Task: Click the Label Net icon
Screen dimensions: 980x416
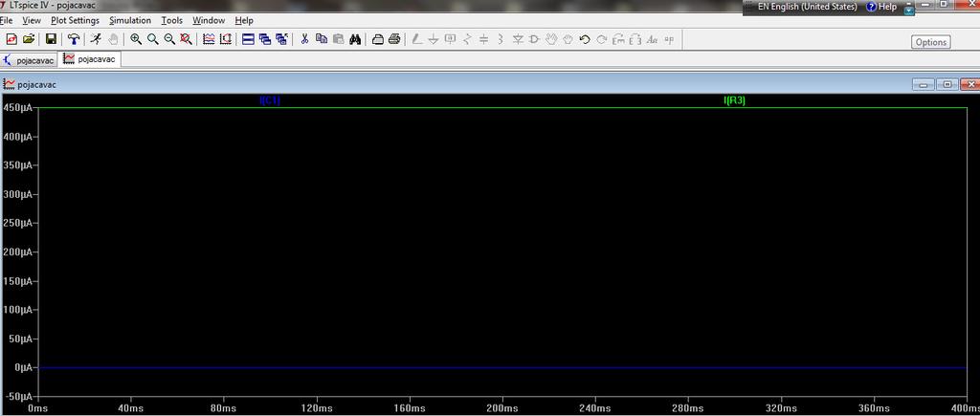Action: click(450, 39)
